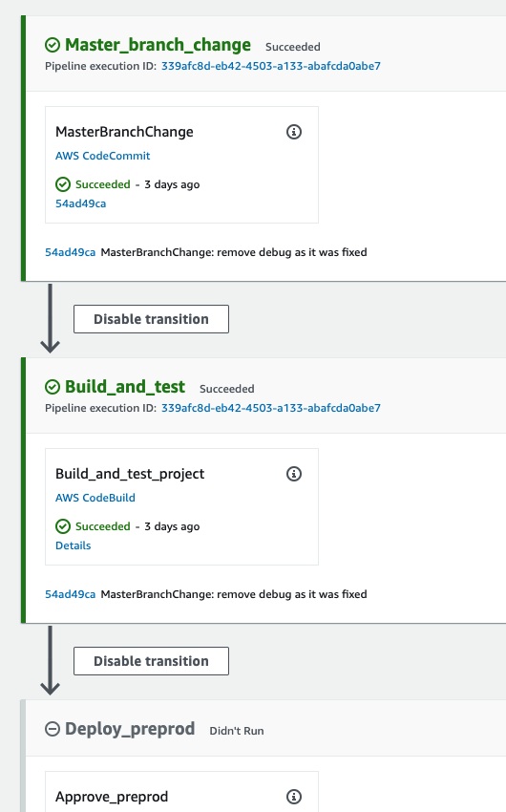The height and width of the screenshot is (812, 506).
Task: Open info icon on MasterBranchChange action
Action: (294, 132)
